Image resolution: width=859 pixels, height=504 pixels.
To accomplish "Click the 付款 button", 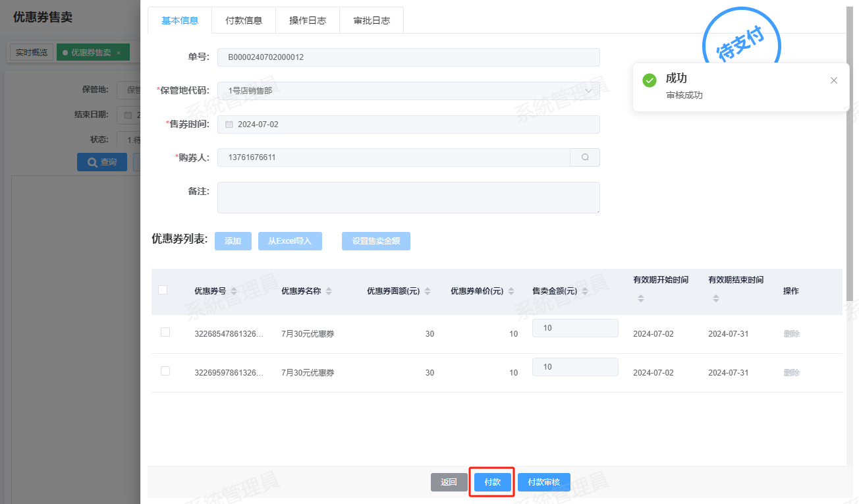I will pyautogui.click(x=493, y=482).
